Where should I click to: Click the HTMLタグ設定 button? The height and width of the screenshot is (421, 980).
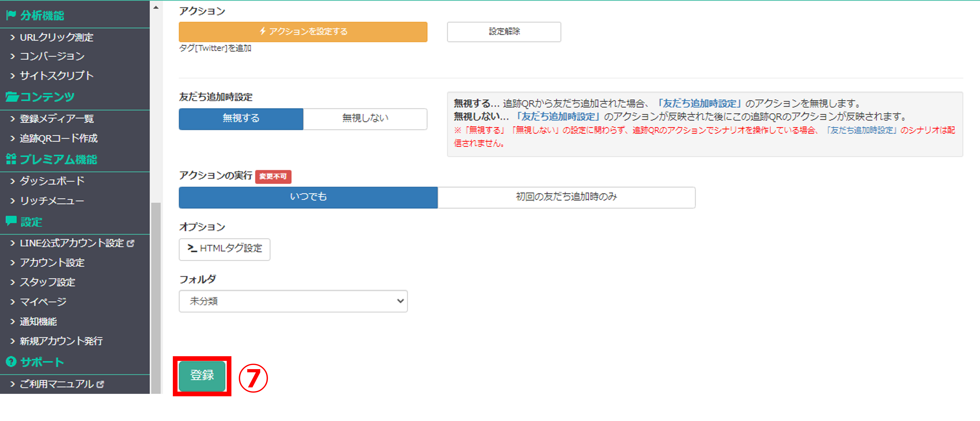(225, 249)
